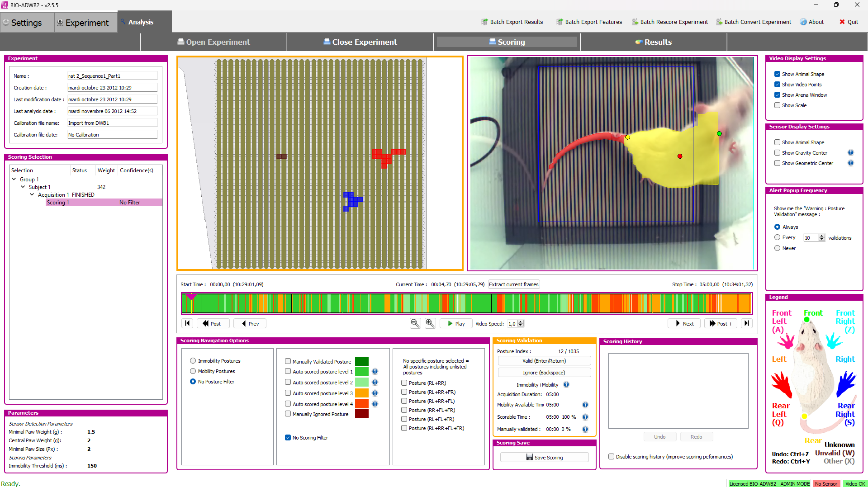
Task: Jump to last frame with skip-to-end icon
Action: 747,323
